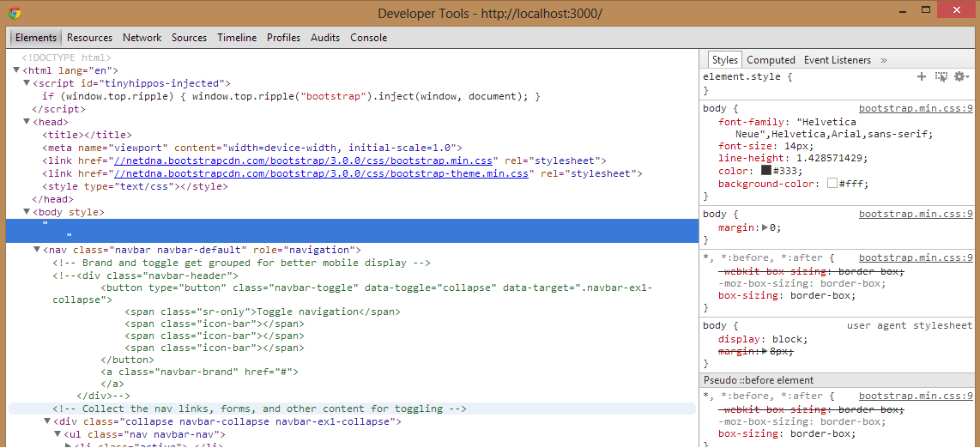Open the Event Listeners sidebar tab
980x448 pixels.
point(837,60)
